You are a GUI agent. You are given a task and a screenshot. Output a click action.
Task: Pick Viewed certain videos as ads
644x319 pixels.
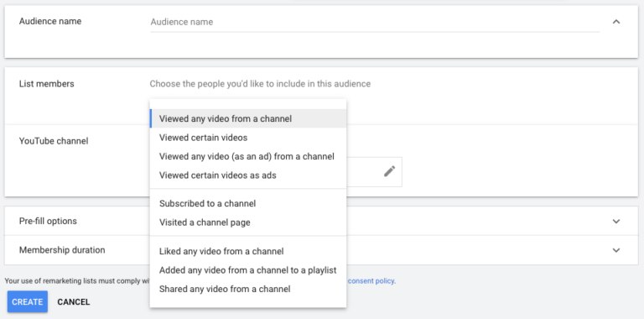pos(248,175)
